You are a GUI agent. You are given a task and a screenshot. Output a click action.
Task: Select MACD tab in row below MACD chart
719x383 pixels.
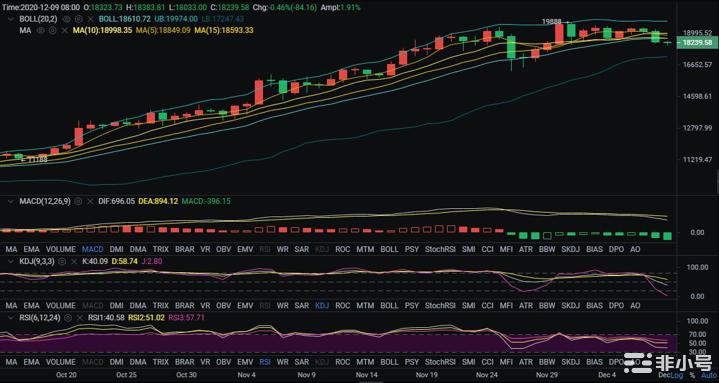93,250
